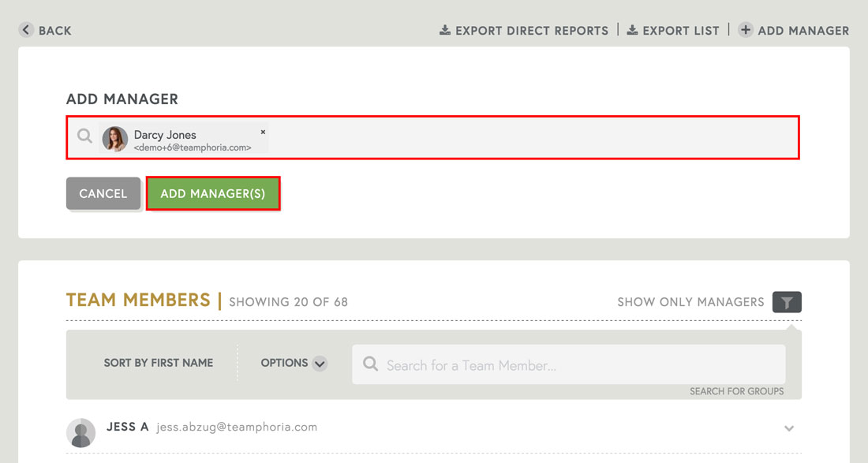
Task: Open the Options dropdown
Action: tap(293, 363)
